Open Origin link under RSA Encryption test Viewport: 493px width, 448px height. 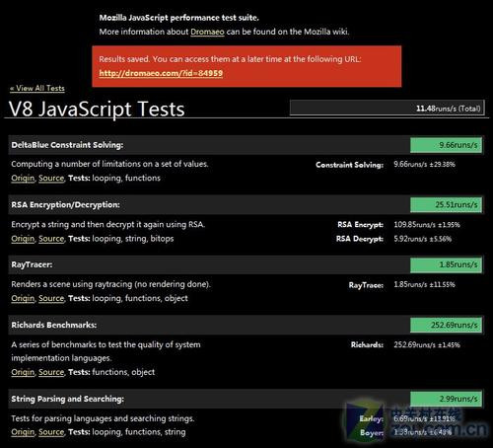coord(23,239)
